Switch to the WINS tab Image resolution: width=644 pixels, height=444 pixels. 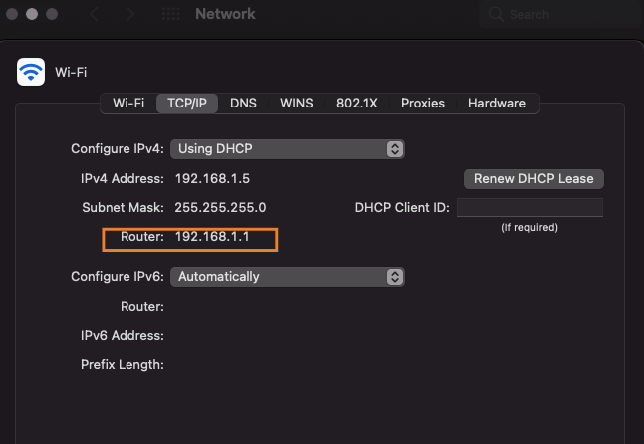(x=296, y=103)
